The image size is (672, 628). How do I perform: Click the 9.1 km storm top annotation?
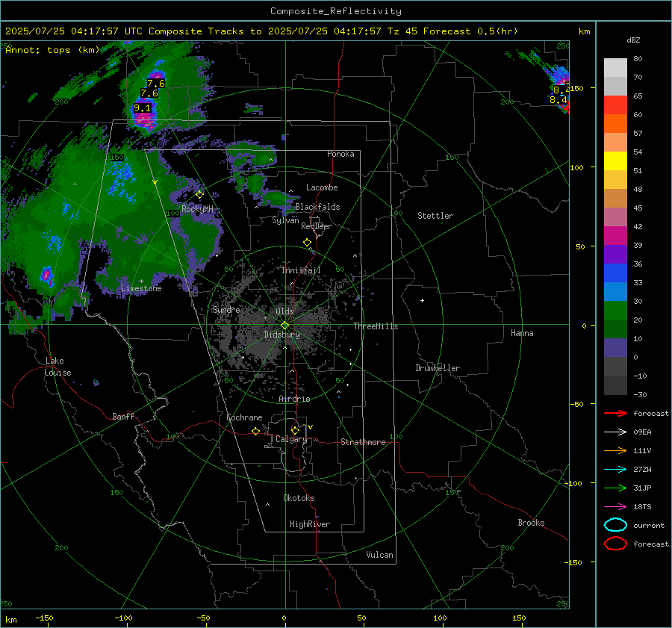pyautogui.click(x=143, y=108)
